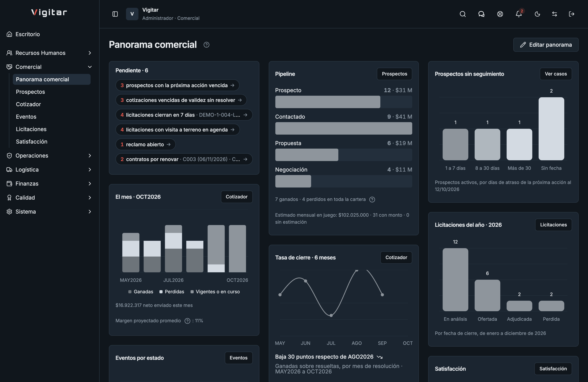Image resolution: width=588 pixels, height=382 pixels.
Task: Click Prospectos button in Pipeline card
Action: [x=394, y=74]
